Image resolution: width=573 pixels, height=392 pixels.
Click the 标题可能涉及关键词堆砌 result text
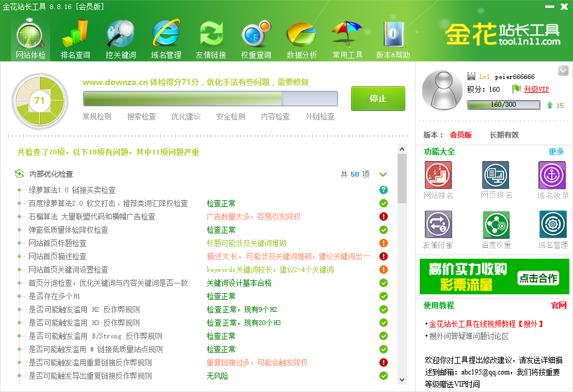tap(246, 243)
